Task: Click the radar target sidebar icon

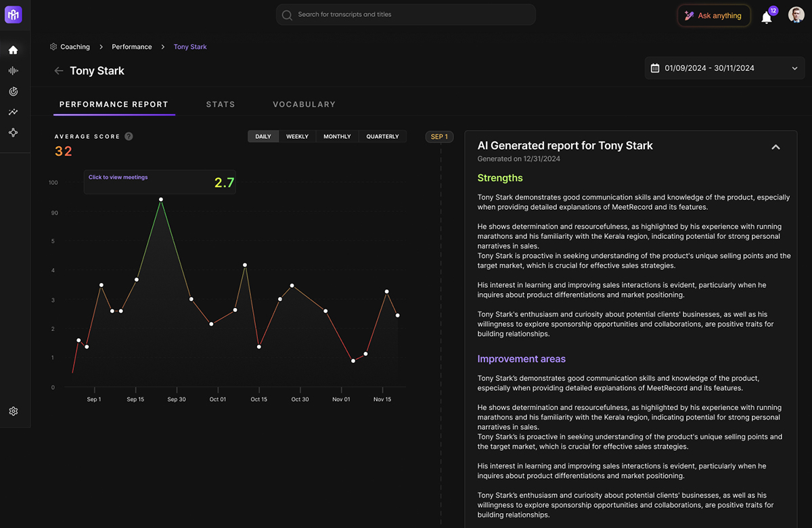Action: pos(13,91)
